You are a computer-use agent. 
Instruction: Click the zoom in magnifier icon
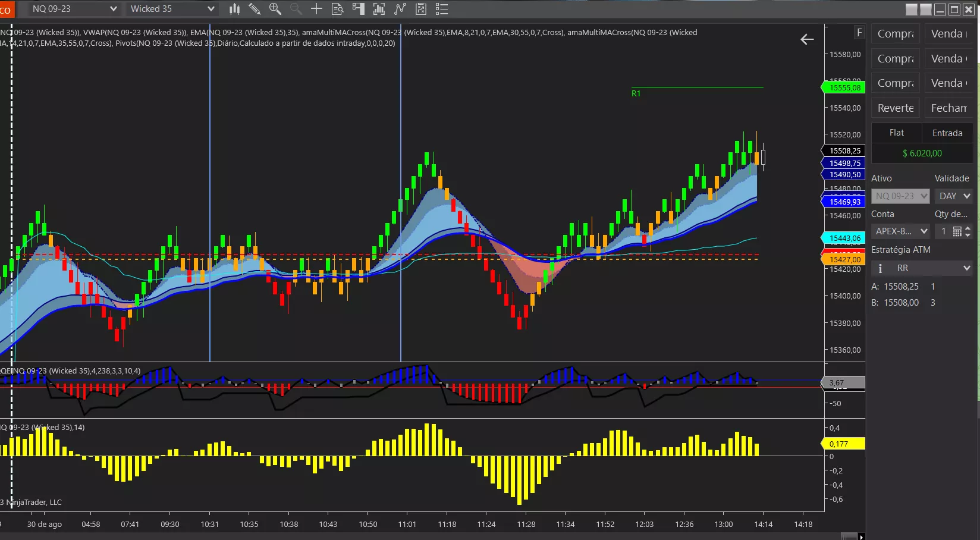click(x=275, y=9)
